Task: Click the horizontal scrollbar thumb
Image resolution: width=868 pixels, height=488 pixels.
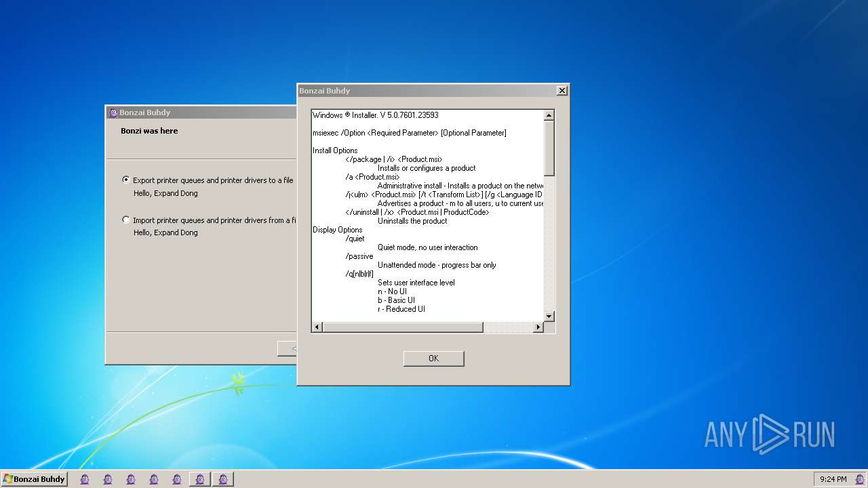Action: (x=403, y=327)
